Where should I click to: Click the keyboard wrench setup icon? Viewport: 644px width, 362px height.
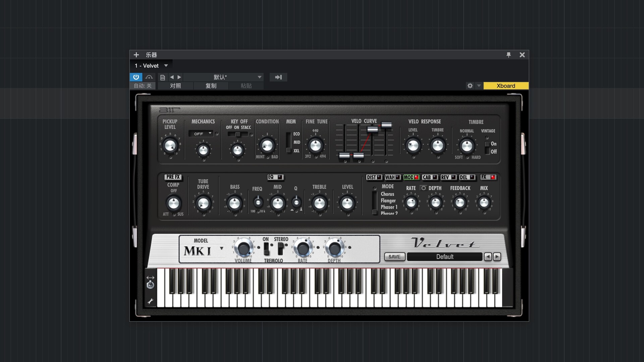pyautogui.click(x=150, y=301)
